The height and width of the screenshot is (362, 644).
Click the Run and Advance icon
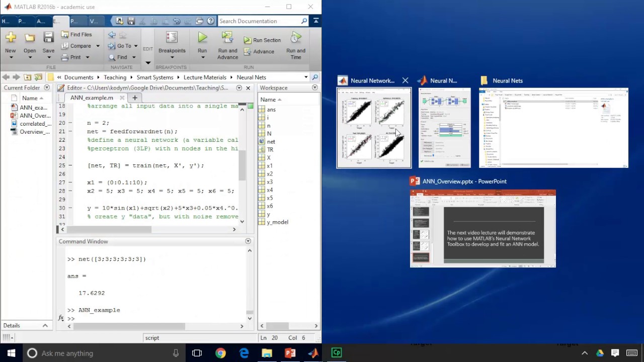pos(227,38)
